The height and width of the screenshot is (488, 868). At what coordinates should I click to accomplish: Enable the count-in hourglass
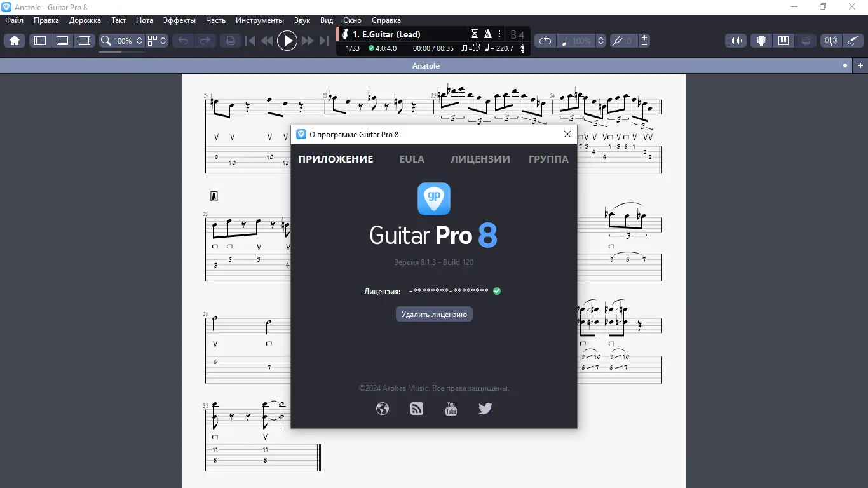click(475, 34)
